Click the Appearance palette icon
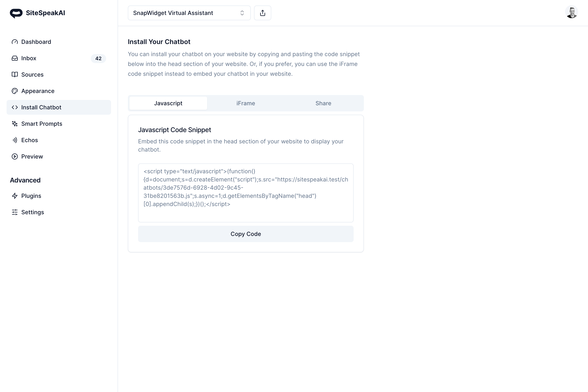 15,91
